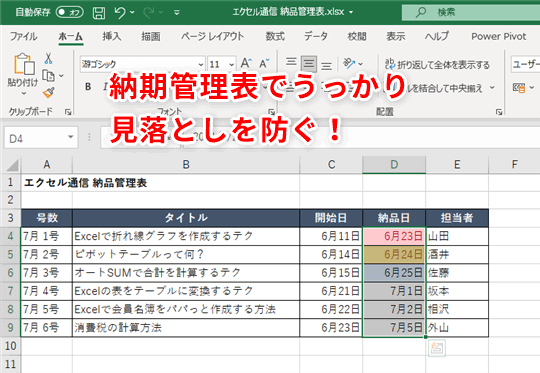
Task: Click the 6月21日 start date cell
Action: click(x=331, y=291)
